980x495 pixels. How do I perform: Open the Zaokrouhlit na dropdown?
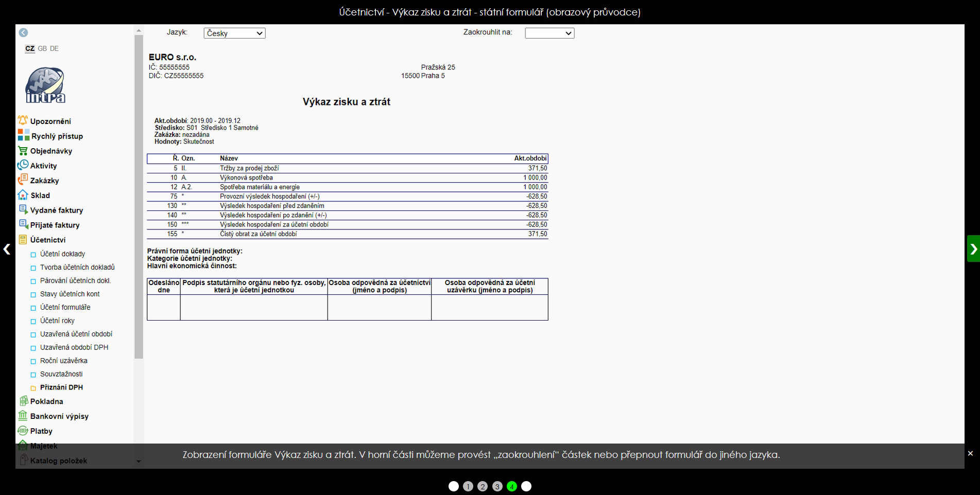549,33
